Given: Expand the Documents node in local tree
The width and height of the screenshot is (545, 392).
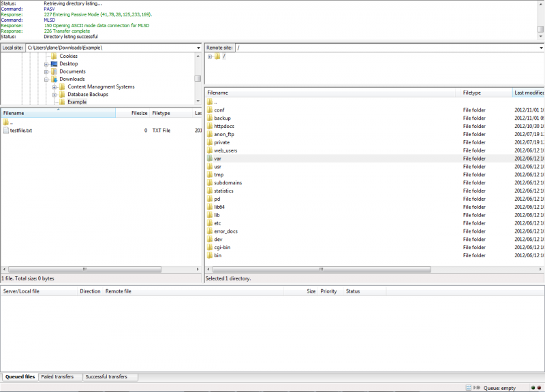Looking at the screenshot, I should pos(46,72).
